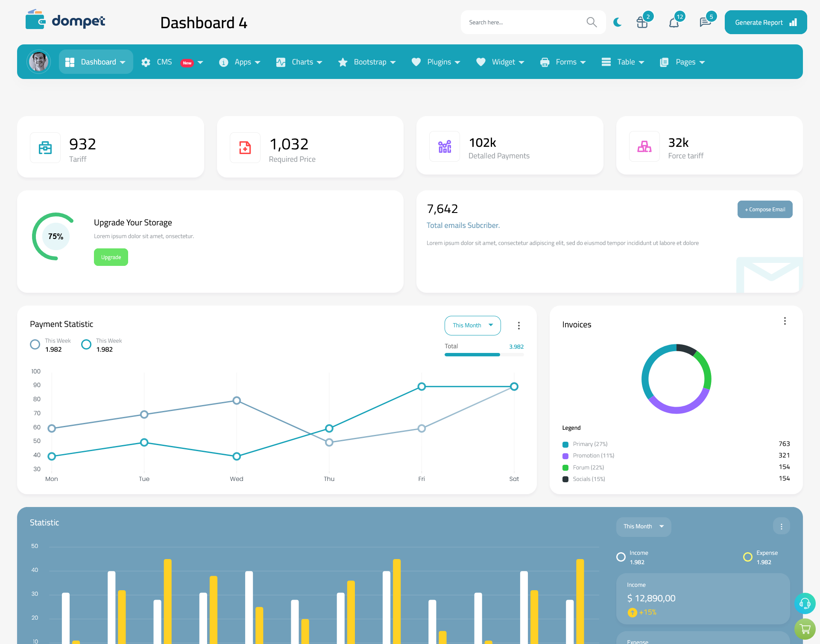Expand the Dashboard navigation dropdown
820x644 pixels.
click(x=123, y=62)
